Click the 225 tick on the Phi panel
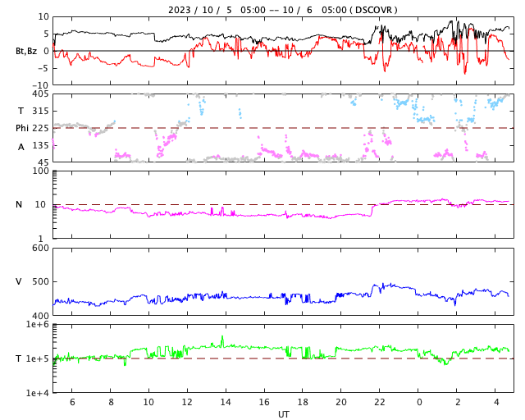 40,128
